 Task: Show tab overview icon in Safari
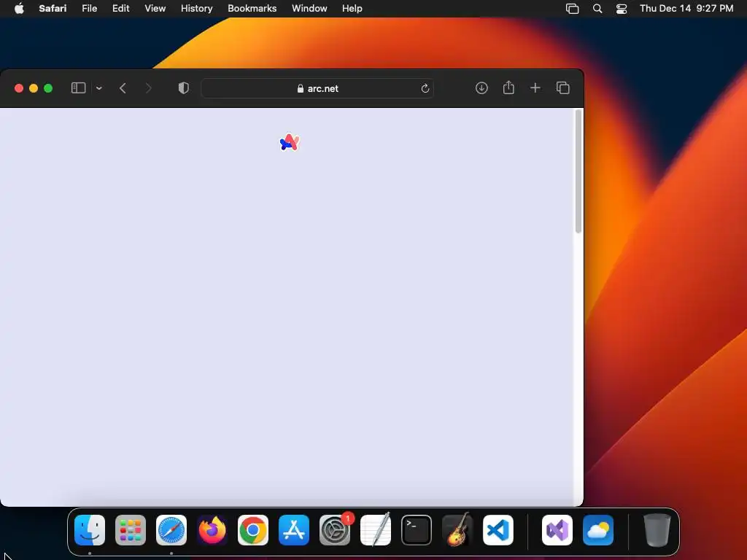click(562, 88)
